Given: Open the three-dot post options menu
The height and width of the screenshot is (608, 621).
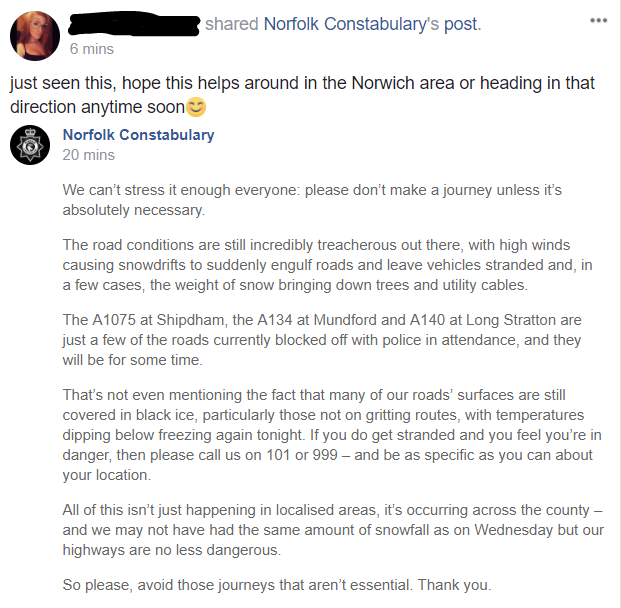Looking at the screenshot, I should point(599,20).
